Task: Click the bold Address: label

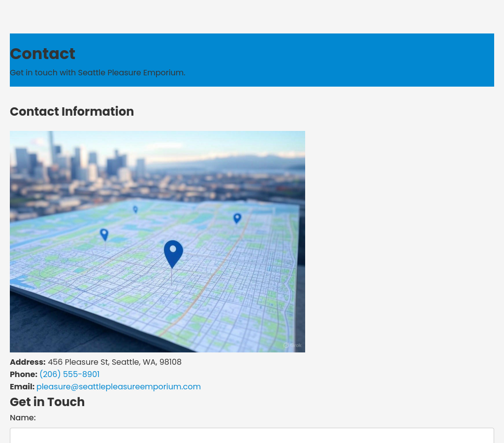Action: point(28,362)
